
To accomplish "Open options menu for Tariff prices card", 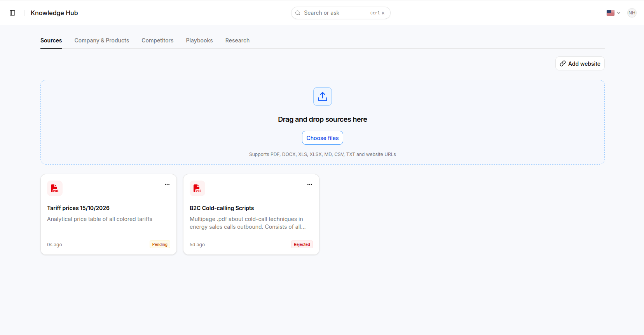I will tap(167, 184).
